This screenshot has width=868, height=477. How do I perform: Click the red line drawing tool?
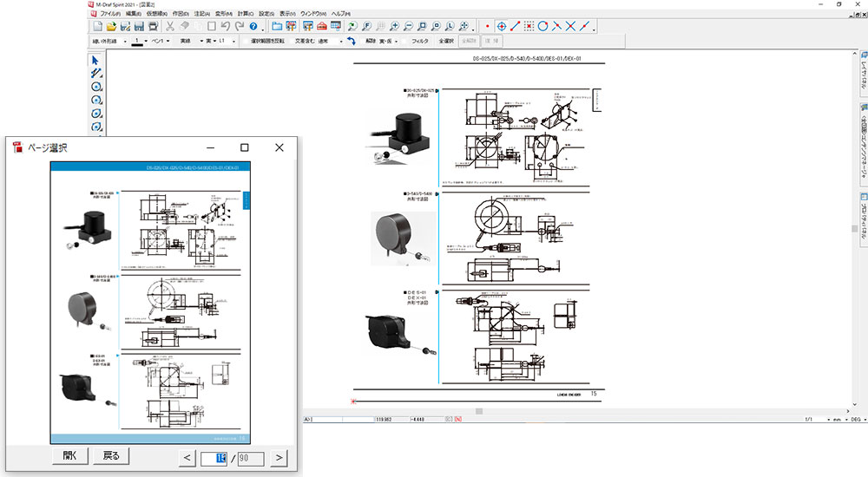click(516, 27)
